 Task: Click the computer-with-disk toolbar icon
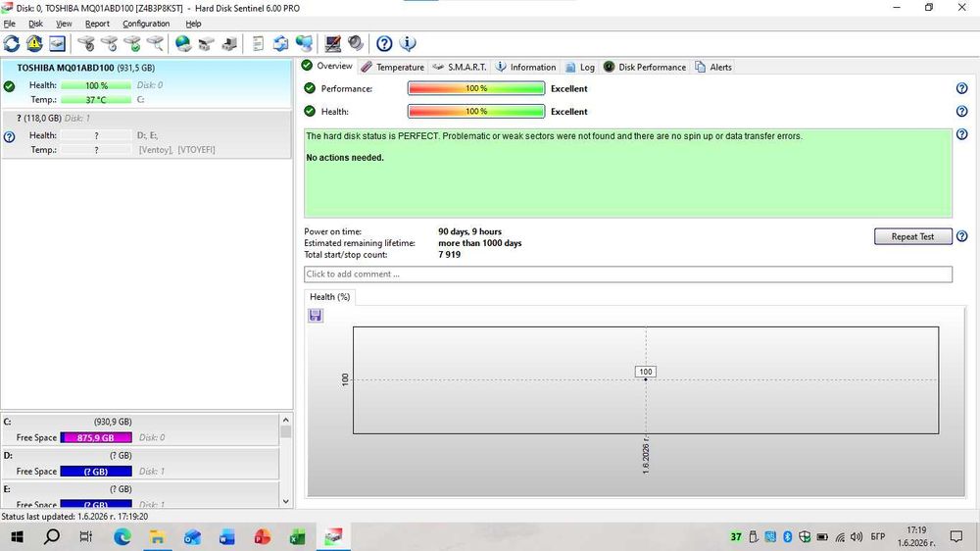coord(229,44)
